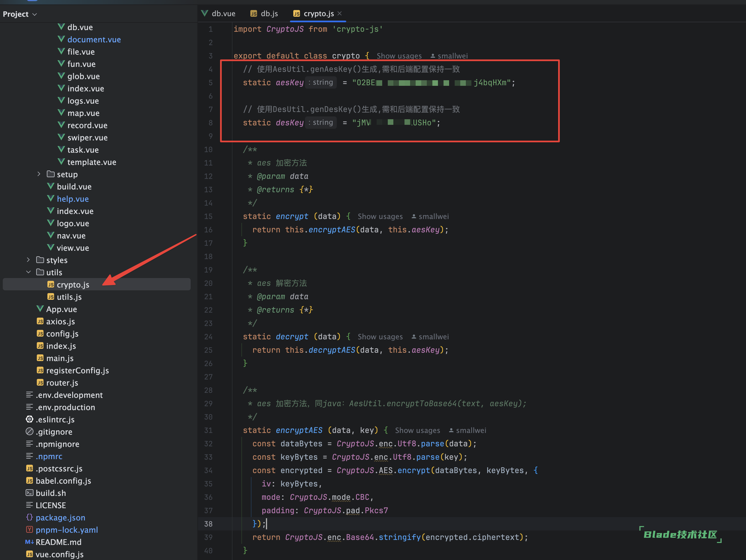
Task: Click Show usages beside encrypt method
Action: [380, 216]
